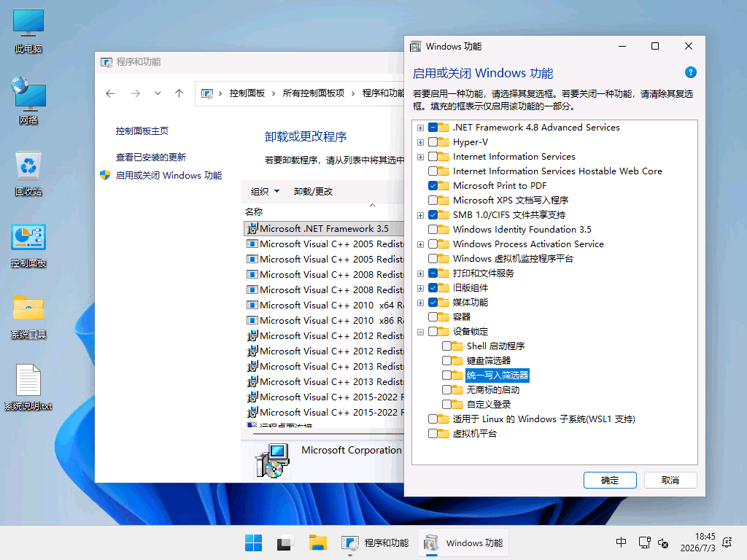Select the 网络 desktop icon
The height and width of the screenshot is (560, 747).
(x=28, y=101)
